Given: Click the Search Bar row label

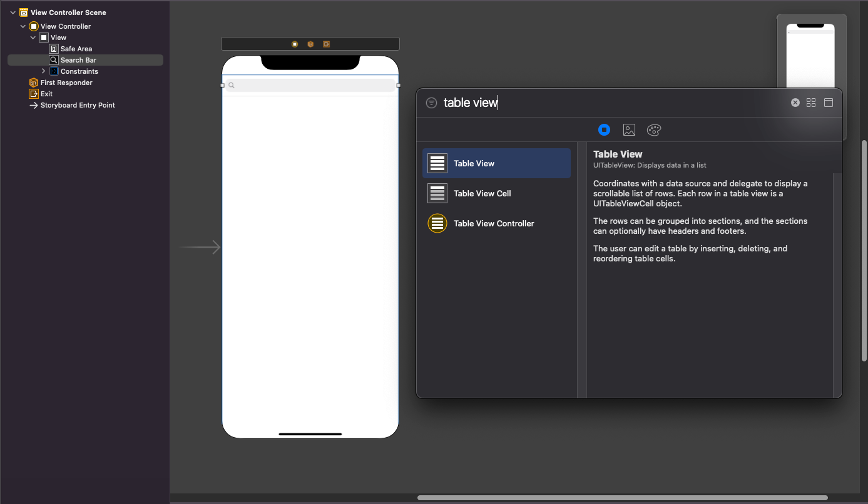Looking at the screenshot, I should (78, 60).
